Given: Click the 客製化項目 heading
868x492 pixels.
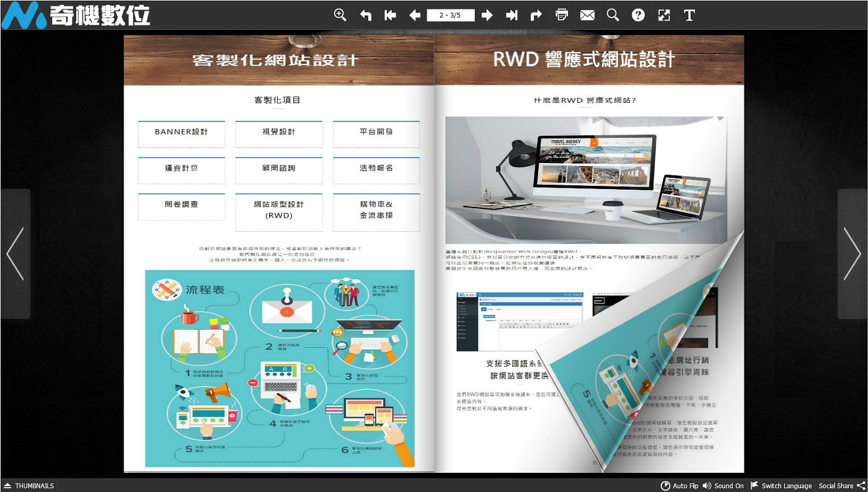Looking at the screenshot, I should [x=278, y=100].
